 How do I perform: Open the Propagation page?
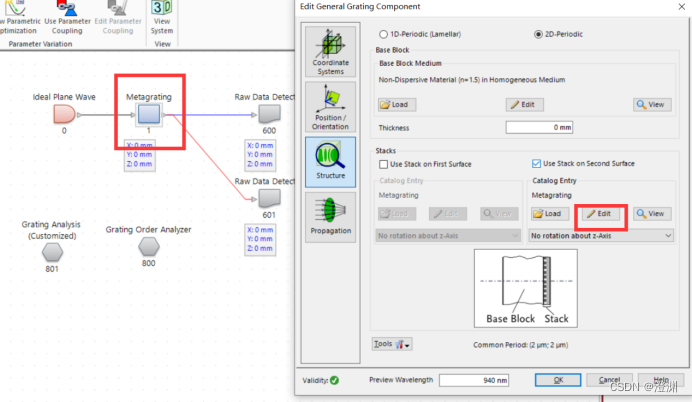tap(330, 217)
